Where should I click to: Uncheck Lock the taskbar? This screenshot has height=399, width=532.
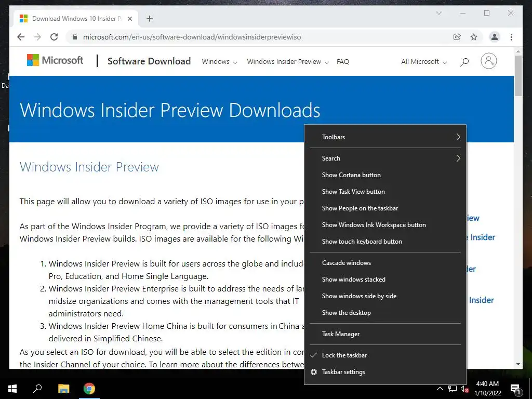pyautogui.click(x=385, y=355)
